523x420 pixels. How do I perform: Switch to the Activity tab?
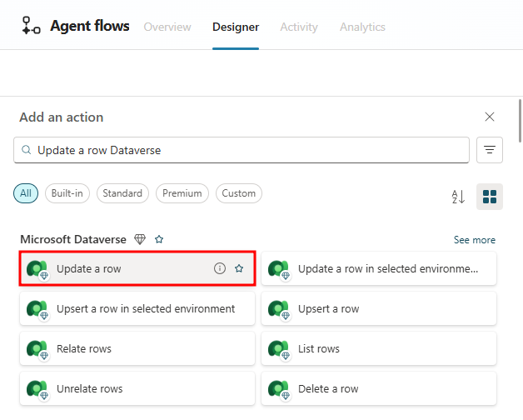pyautogui.click(x=299, y=27)
